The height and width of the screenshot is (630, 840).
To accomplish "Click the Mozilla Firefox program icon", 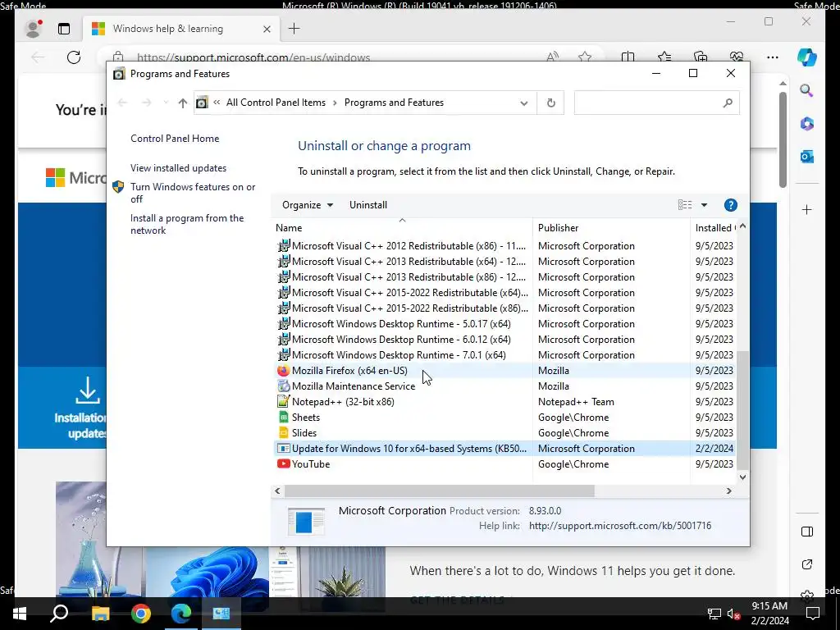I will pos(283,370).
